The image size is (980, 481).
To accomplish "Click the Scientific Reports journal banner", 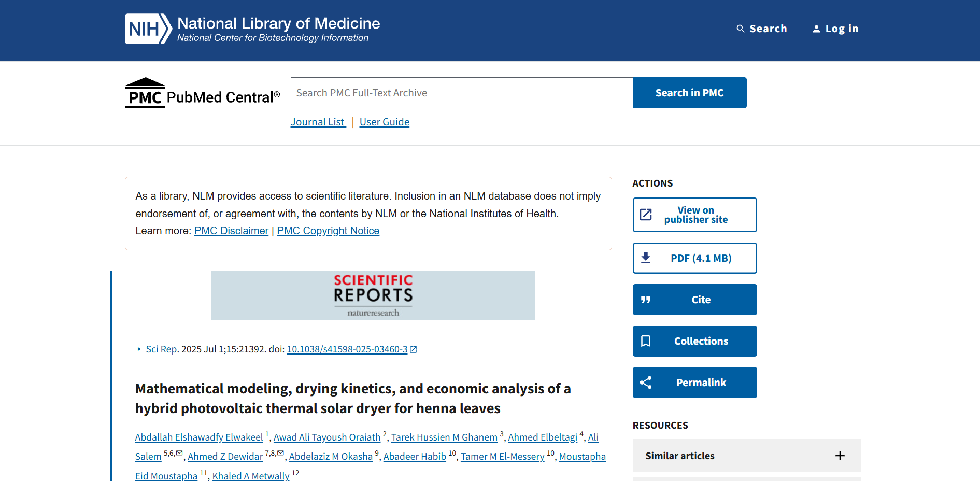I will pos(373,295).
